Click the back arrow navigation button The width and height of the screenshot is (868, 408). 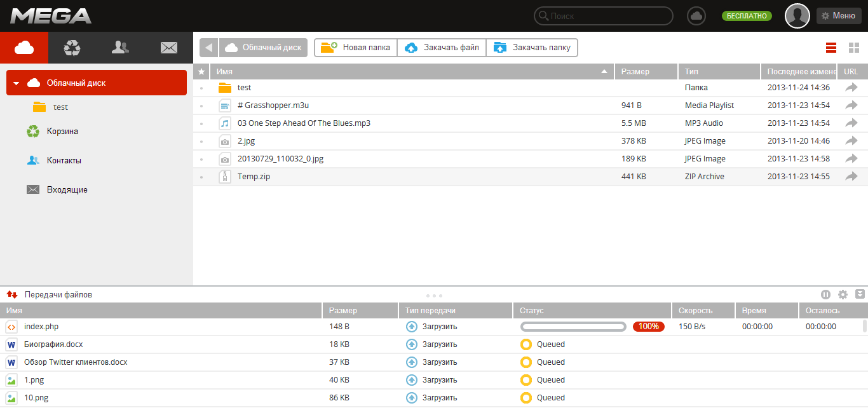pos(209,48)
